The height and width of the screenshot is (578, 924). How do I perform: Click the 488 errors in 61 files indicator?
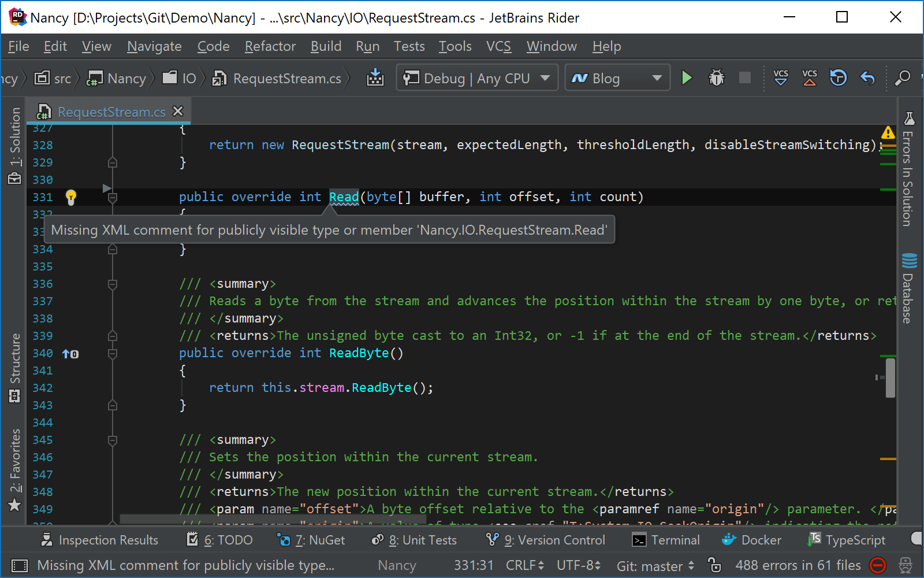click(798, 565)
